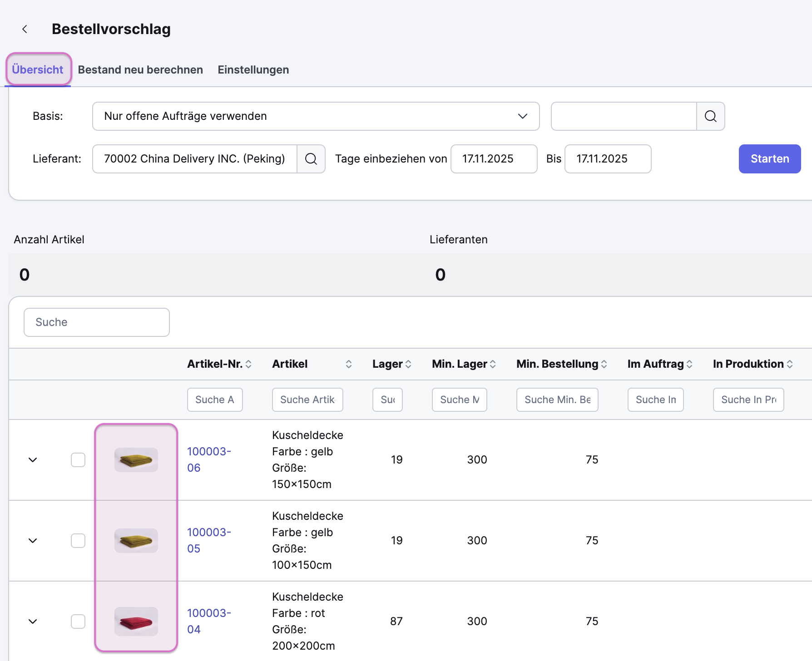This screenshot has height=661, width=812.
Task: Click the back arrow beside Bestellvorschlag
Action: (25, 29)
